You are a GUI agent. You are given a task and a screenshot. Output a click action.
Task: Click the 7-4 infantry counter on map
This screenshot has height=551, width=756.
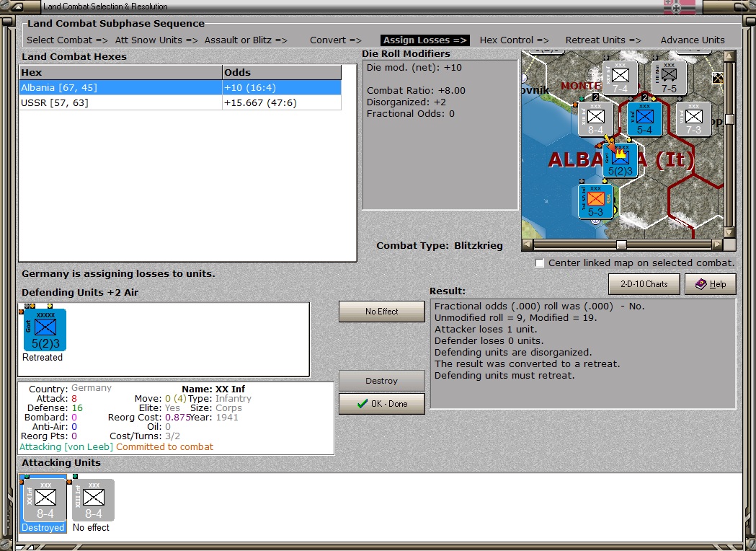point(620,78)
